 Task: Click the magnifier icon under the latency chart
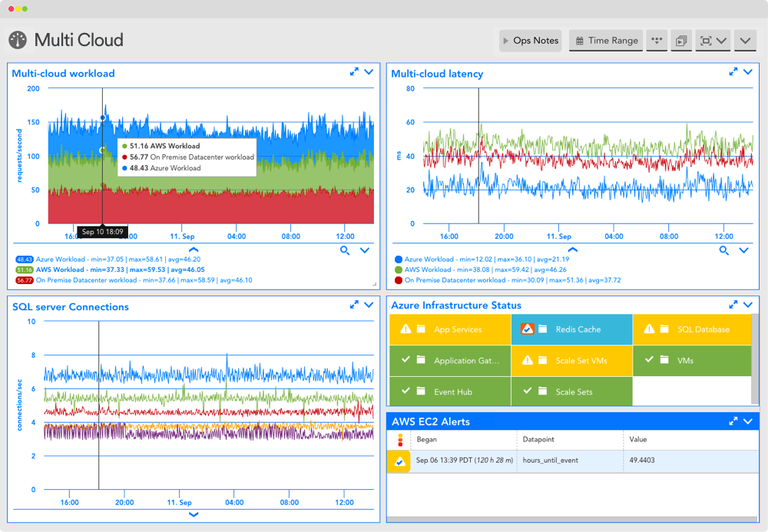tap(724, 250)
